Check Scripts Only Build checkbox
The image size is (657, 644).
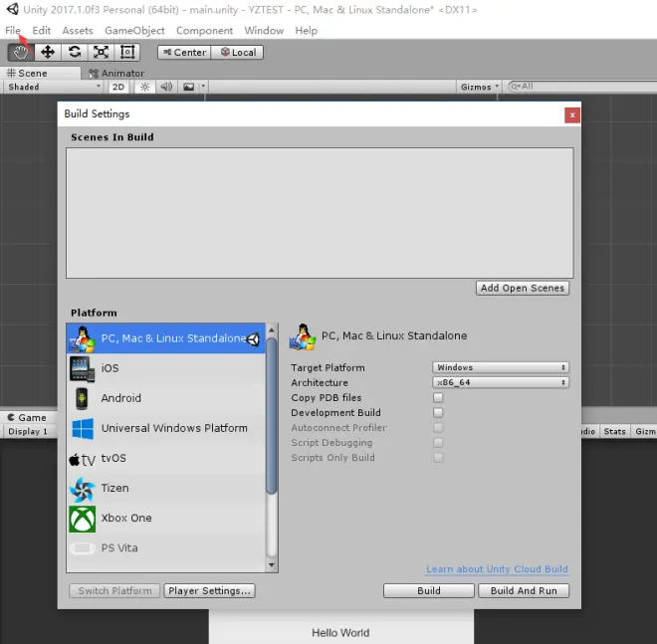click(438, 458)
